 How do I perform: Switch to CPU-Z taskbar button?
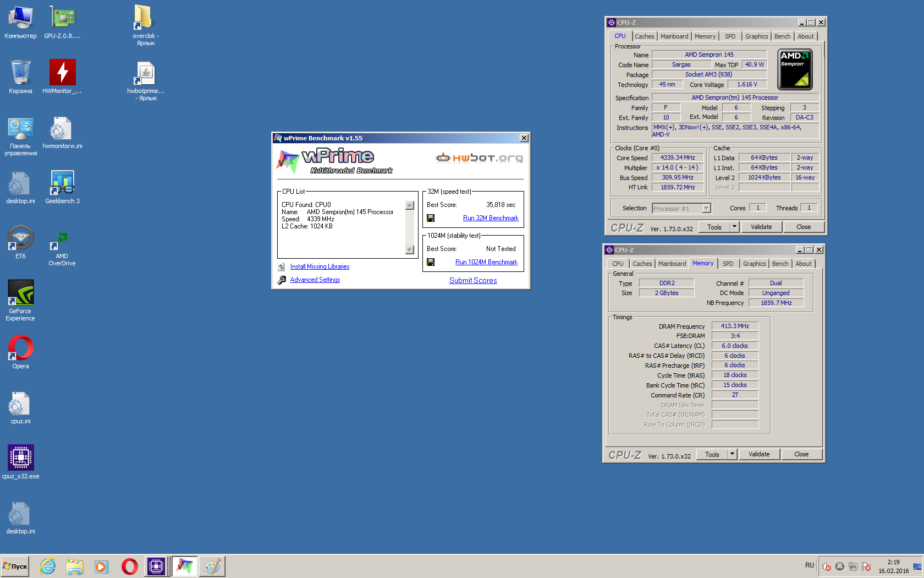point(156,566)
